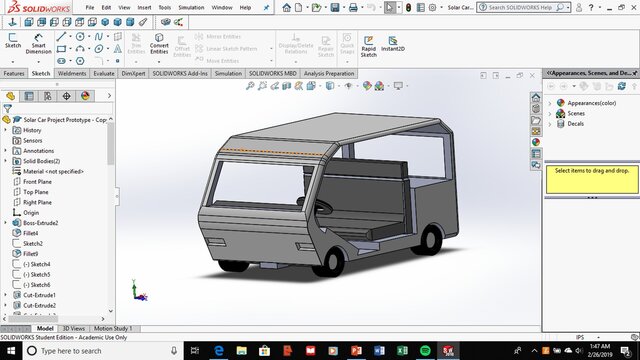This screenshot has width=640, height=360.
Task: Collapse the feature tree panel handle
Action: pos(117,196)
